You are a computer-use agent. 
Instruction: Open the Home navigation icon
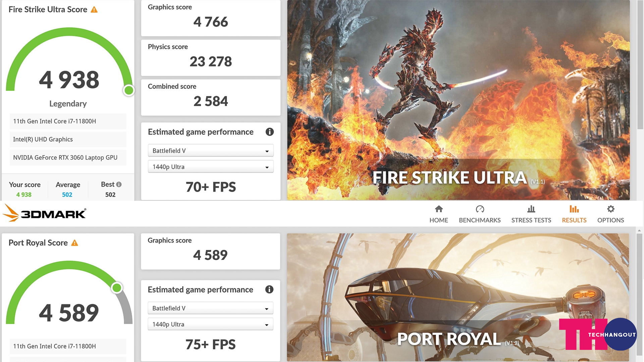click(439, 209)
